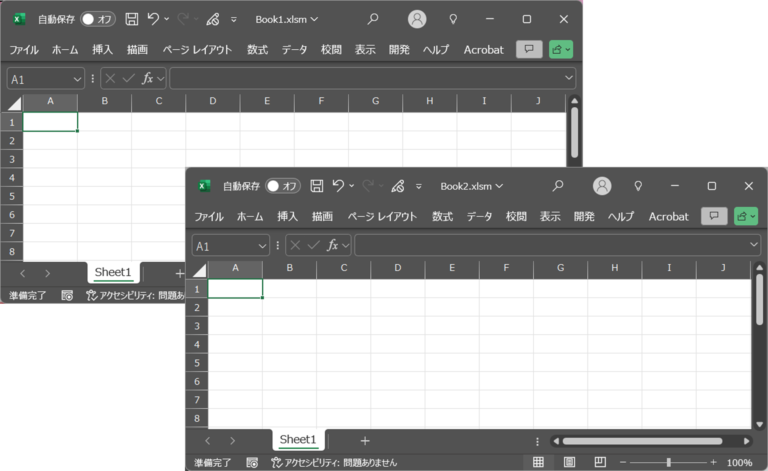
Task: Expand the formula bar in Book1 window
Action: coord(569,78)
